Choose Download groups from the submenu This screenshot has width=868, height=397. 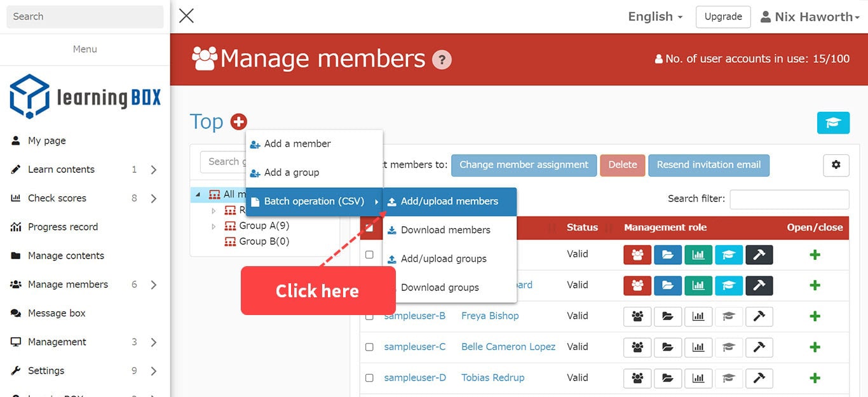[x=440, y=288]
